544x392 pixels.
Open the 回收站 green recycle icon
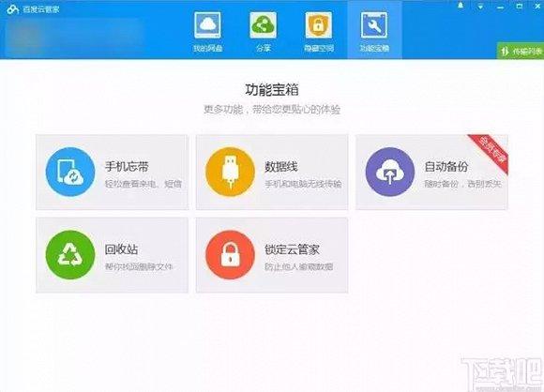pos(70,255)
